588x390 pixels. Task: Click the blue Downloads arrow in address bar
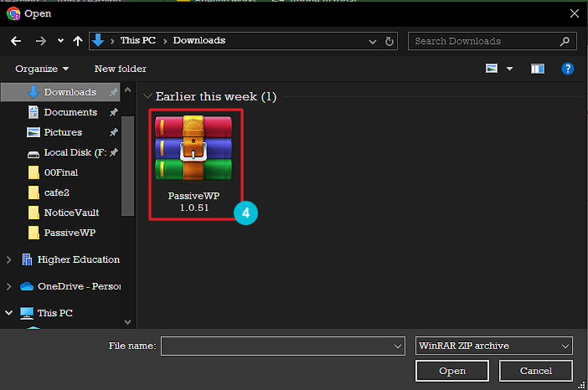tap(98, 40)
